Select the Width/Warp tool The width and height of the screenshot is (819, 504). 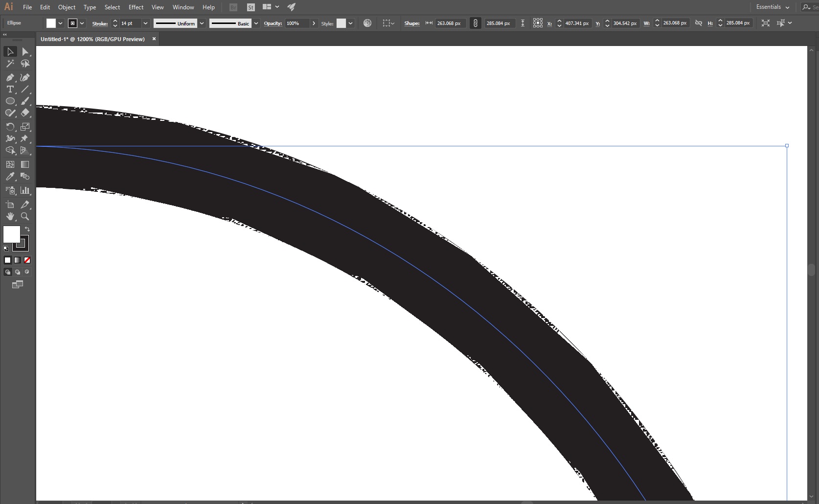10,138
